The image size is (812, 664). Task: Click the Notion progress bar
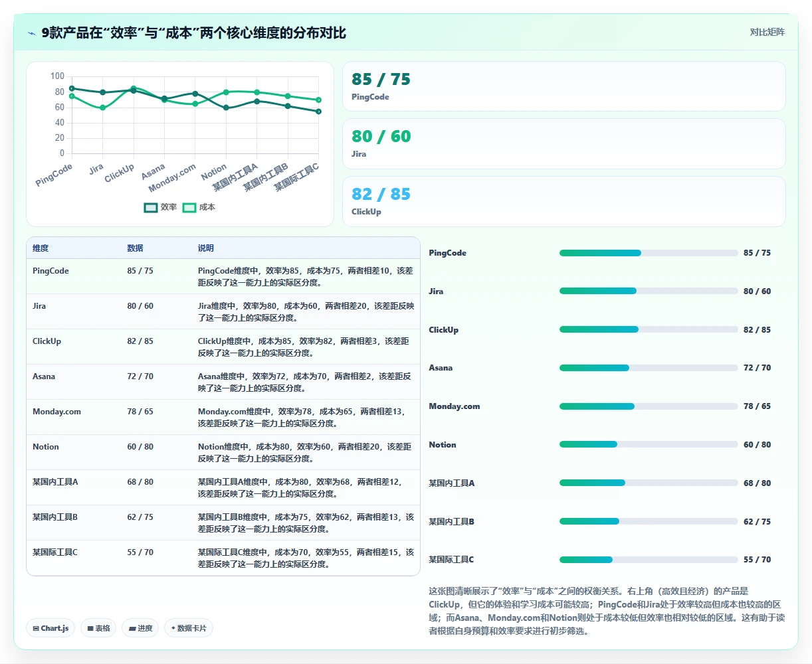[x=649, y=444]
